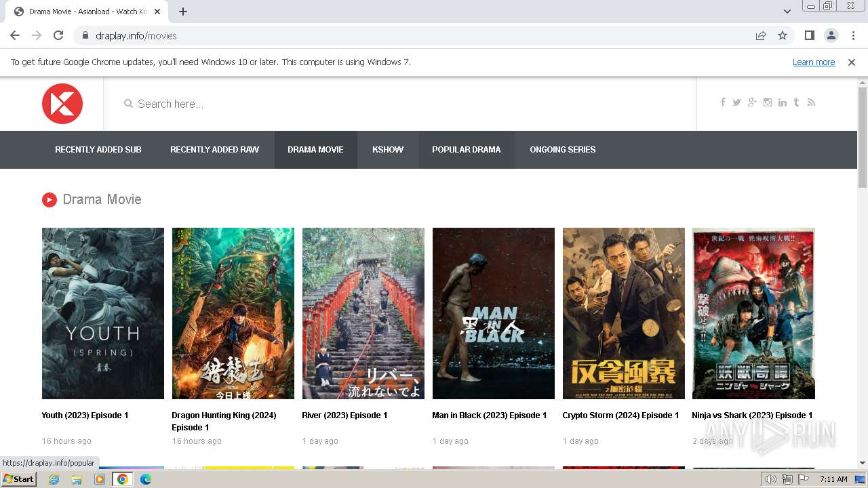Click the Youth (Spring) poster thumbnail
868x488 pixels.
(x=103, y=313)
